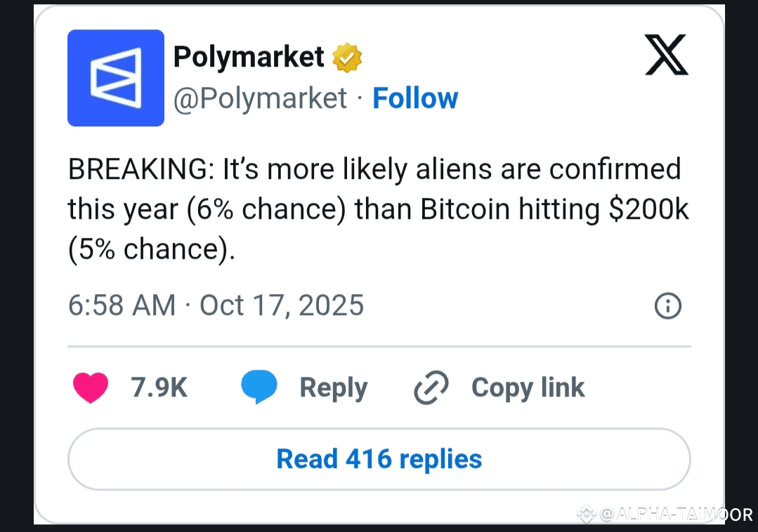
Task: Click the Oct 17, 2025 date
Action: click(x=282, y=305)
